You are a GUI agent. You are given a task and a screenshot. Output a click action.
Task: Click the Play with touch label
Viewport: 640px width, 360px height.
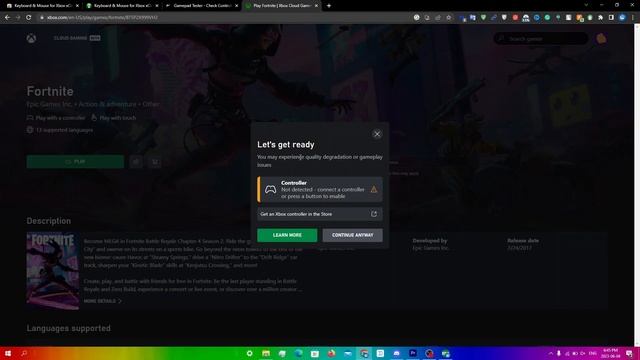[118, 118]
